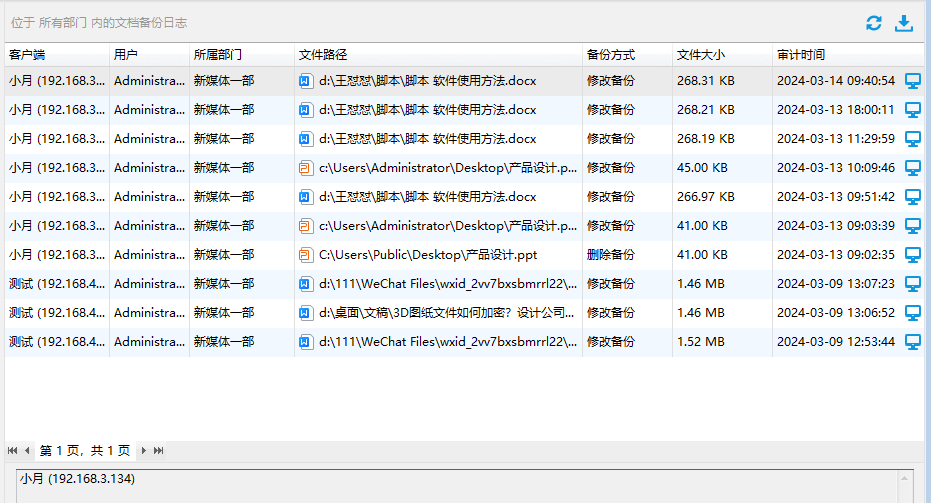Sort by 文件路径 column header
The image size is (931, 503).
[439, 55]
